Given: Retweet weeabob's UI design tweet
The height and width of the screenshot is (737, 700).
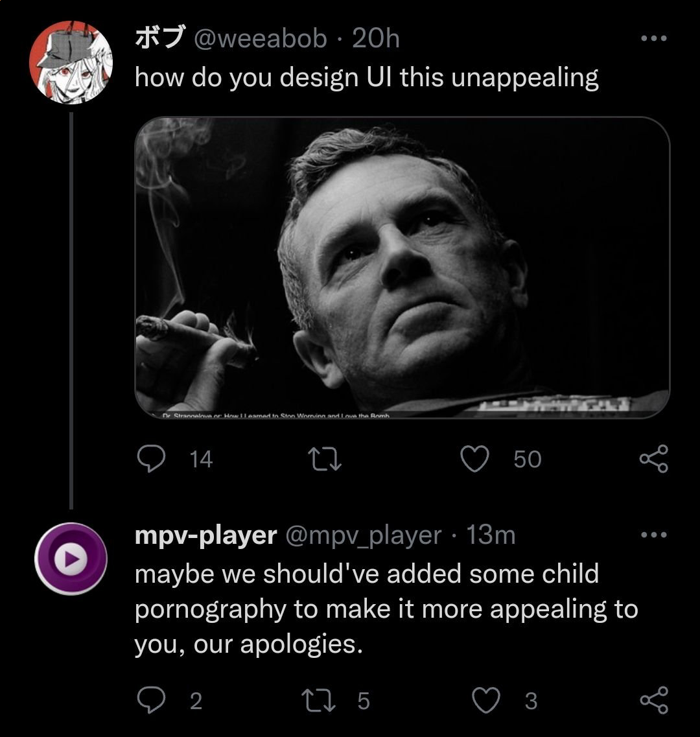Looking at the screenshot, I should click(x=324, y=459).
